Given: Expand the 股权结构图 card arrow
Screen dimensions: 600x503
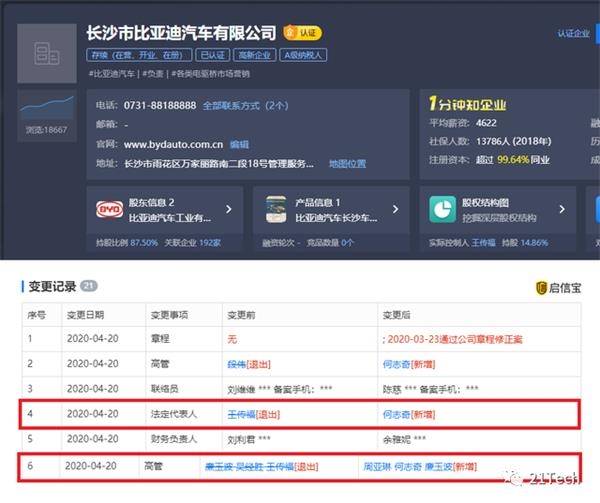Looking at the screenshot, I should (x=562, y=209).
